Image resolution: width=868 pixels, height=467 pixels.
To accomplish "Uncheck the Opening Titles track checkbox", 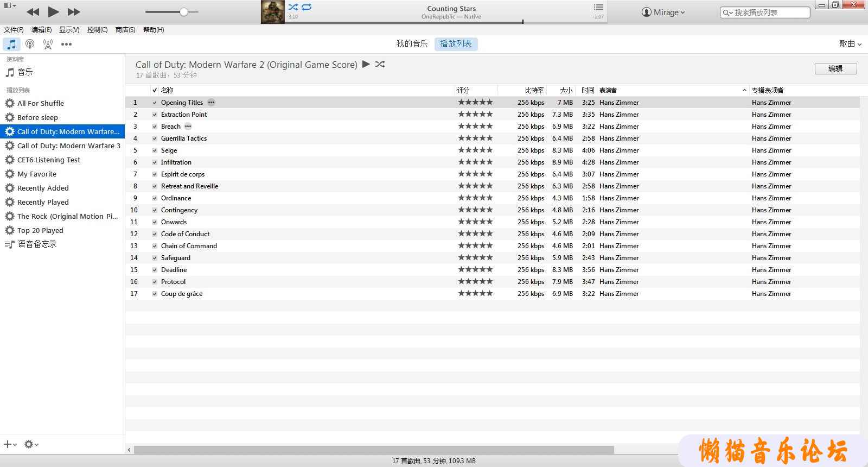I will point(155,103).
